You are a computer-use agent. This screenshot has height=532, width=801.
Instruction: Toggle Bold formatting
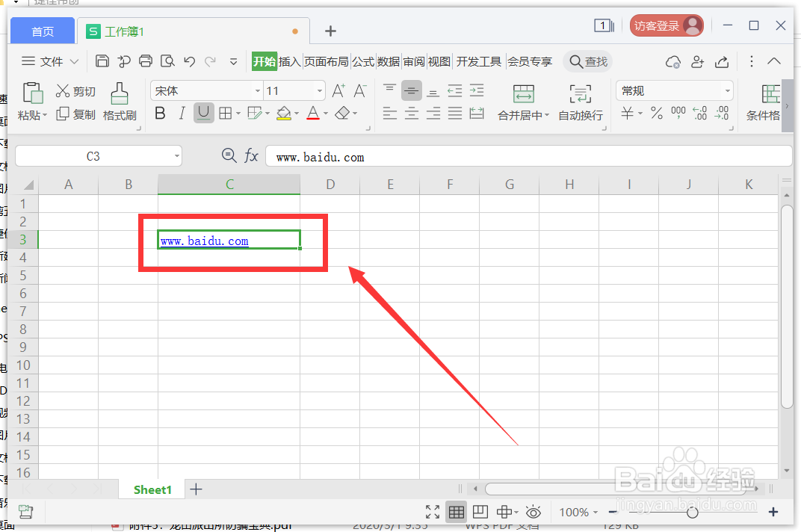click(160, 113)
